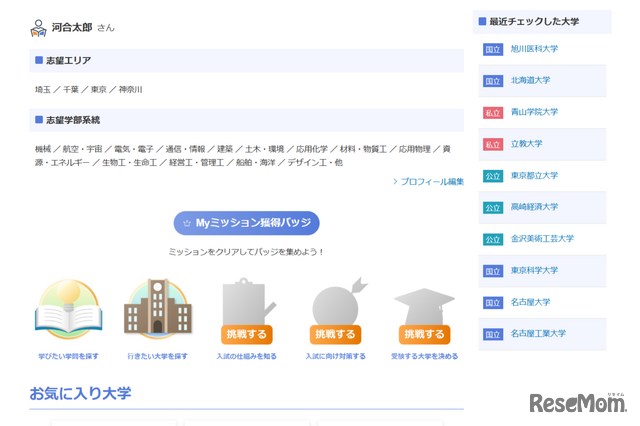Open 北海道大学 in recently checked list
The width and height of the screenshot is (640, 426).
(x=530, y=80)
